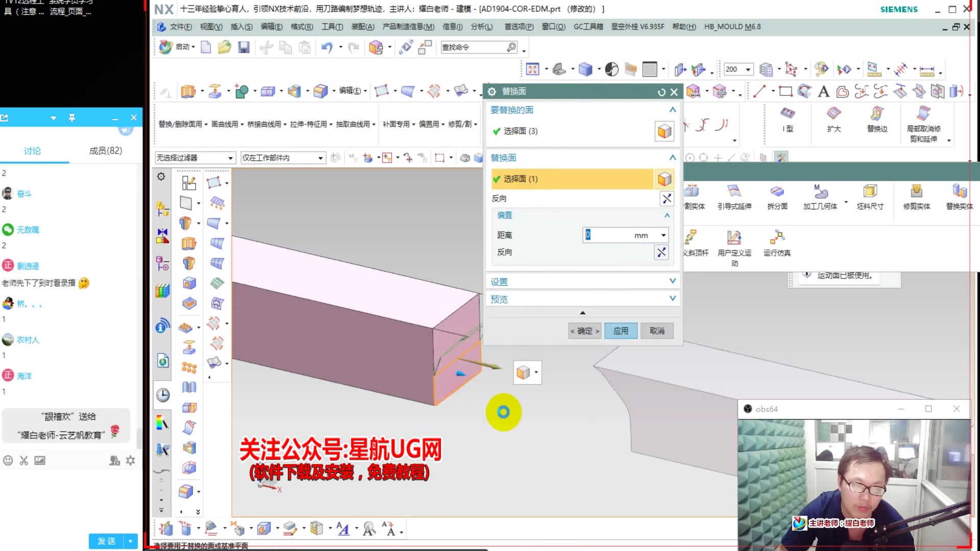This screenshot has width=980, height=551.
Task: Switch to the 成员(82) tab
Action: [x=105, y=151]
